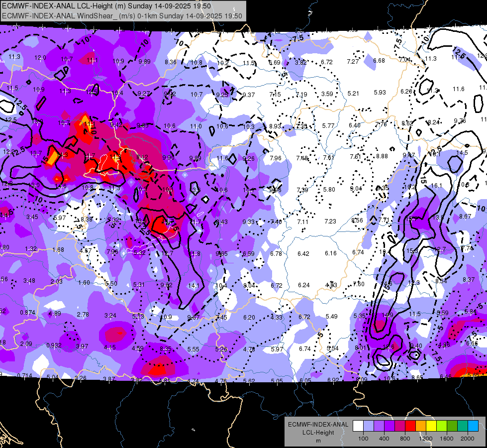Click the wind shear value 5.49
Image resolution: width=487 pixels, height=448 pixels.
tap(331, 316)
